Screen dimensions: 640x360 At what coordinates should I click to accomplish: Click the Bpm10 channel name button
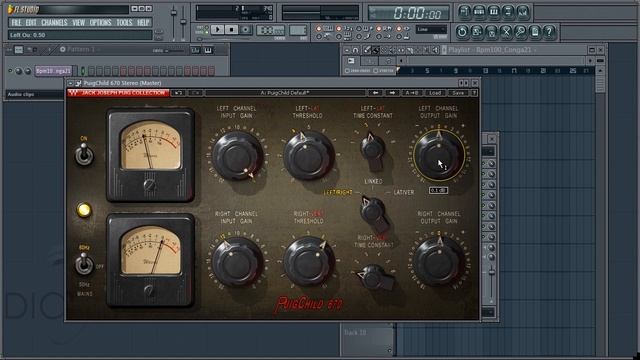[53, 71]
